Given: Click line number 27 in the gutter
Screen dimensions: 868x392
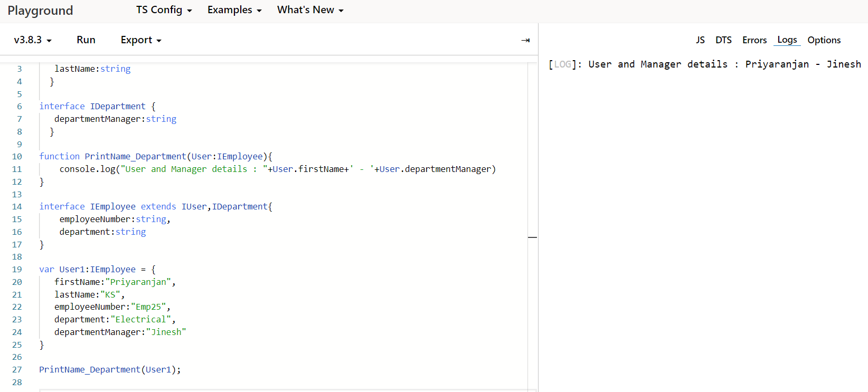Looking at the screenshot, I should coord(17,369).
